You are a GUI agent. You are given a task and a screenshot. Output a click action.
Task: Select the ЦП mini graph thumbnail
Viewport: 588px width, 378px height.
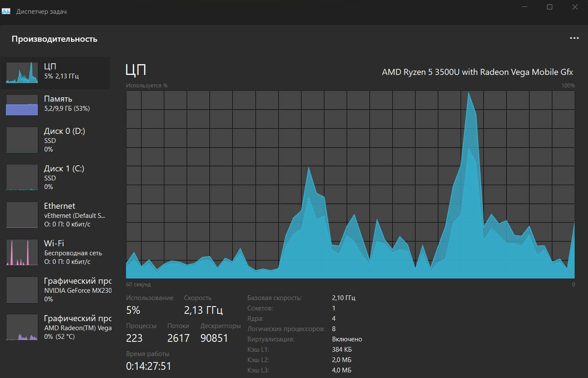(x=22, y=73)
